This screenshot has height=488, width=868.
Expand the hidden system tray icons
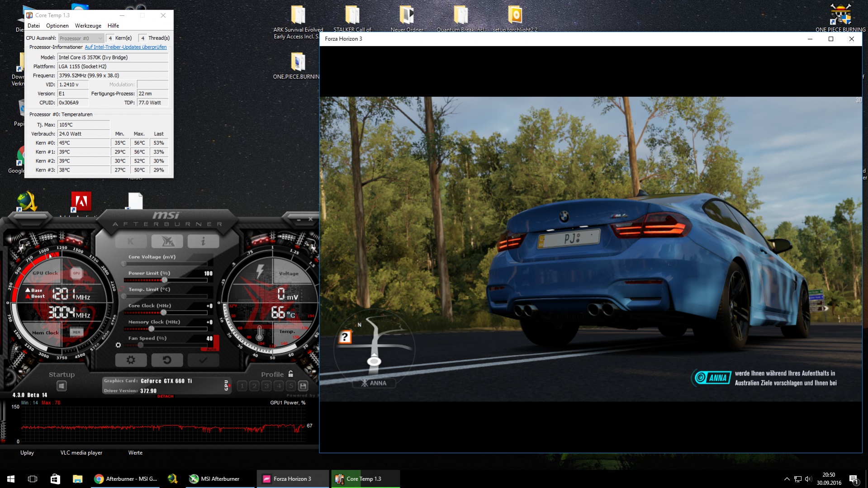pyautogui.click(x=787, y=479)
